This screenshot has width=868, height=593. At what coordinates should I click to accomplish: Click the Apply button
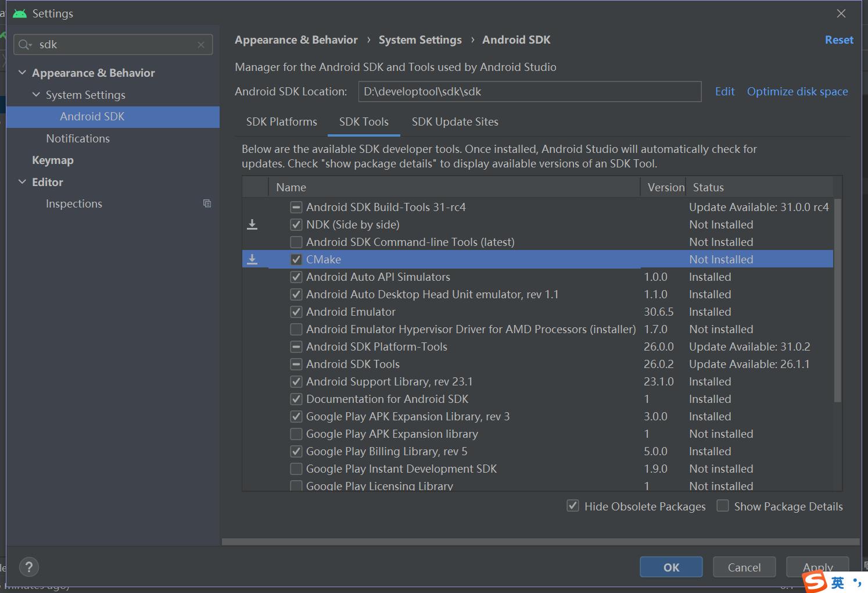click(x=817, y=567)
